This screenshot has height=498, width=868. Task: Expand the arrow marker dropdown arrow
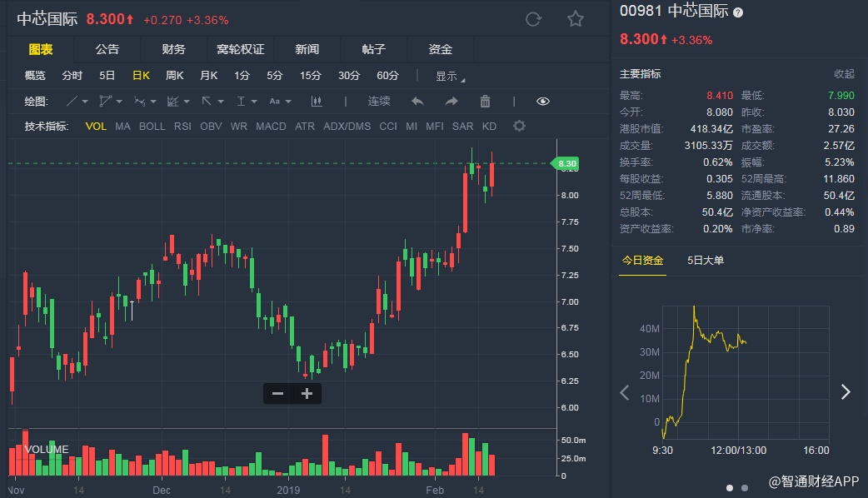click(221, 102)
